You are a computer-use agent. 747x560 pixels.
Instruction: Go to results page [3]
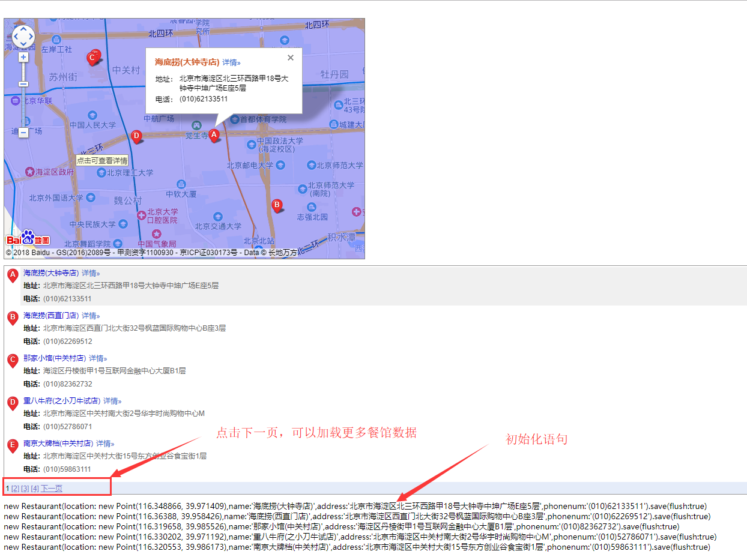click(25, 489)
